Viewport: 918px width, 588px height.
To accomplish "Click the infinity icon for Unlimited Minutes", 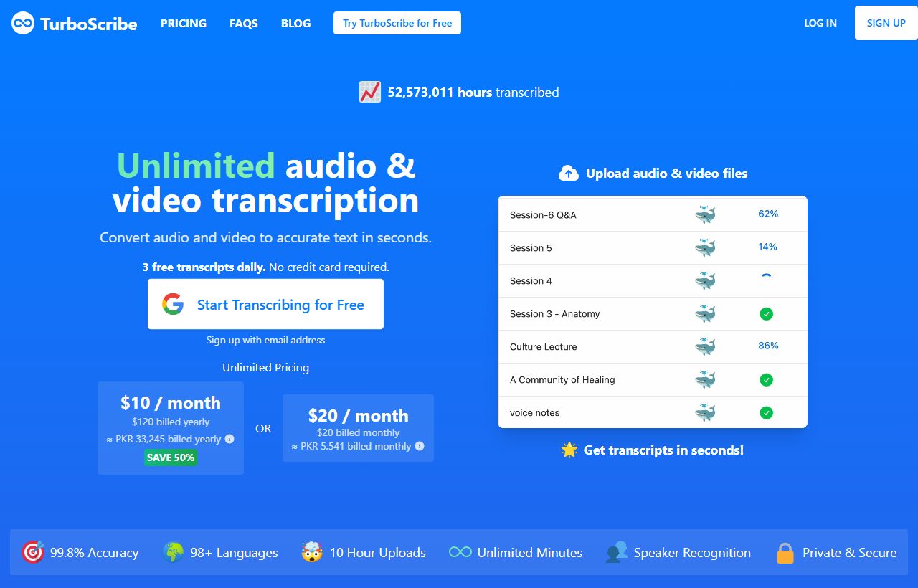I will (x=460, y=552).
